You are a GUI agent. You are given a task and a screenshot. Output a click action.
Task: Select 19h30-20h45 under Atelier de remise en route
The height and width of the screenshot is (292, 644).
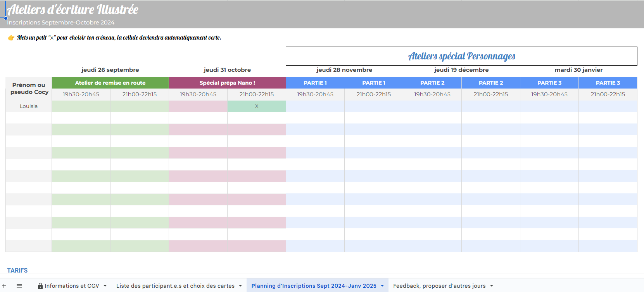click(81, 94)
